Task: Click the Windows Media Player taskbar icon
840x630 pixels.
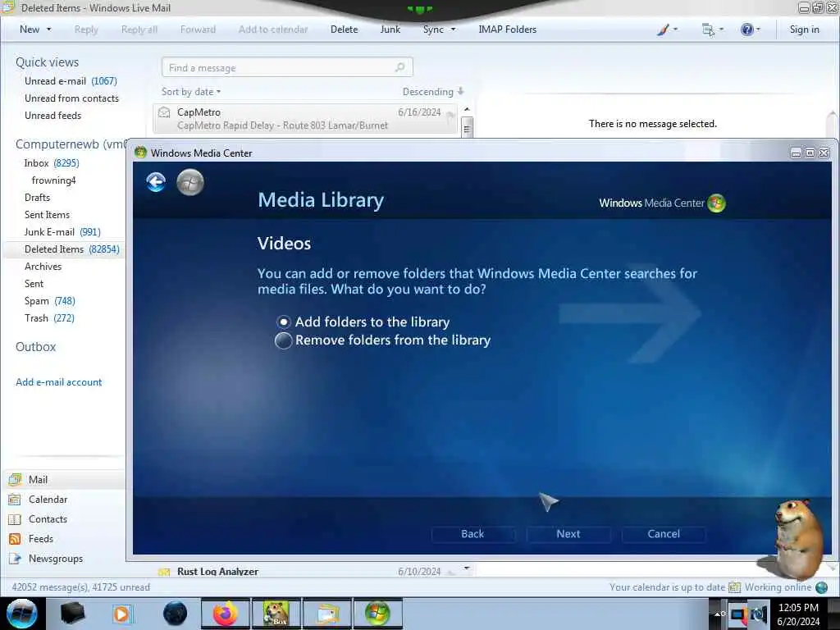Action: [121, 614]
